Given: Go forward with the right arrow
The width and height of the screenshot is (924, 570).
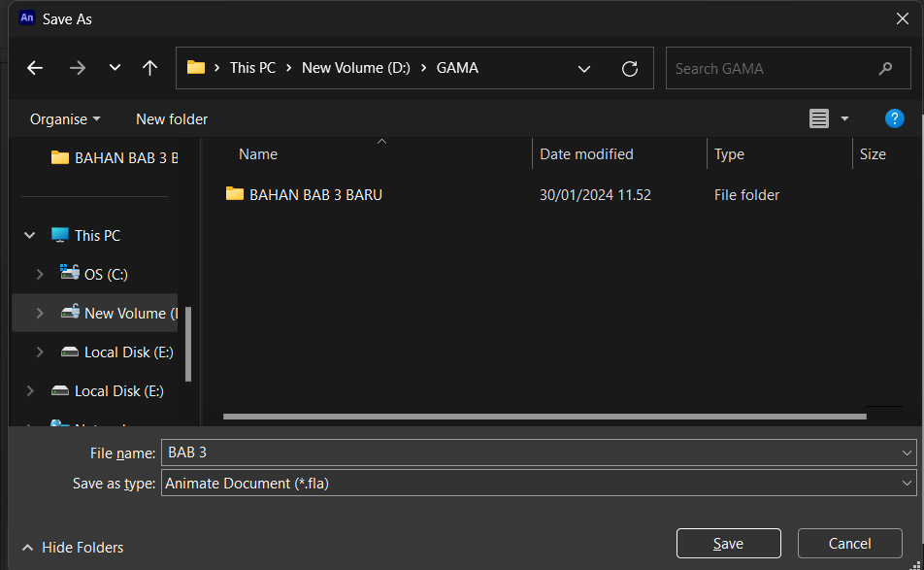Looking at the screenshot, I should click(x=78, y=68).
